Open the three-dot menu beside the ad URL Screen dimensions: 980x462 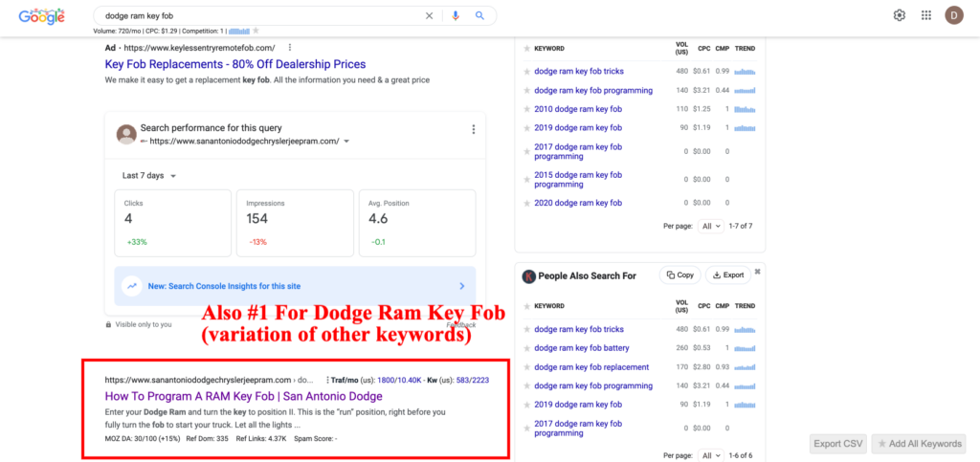coord(289,48)
